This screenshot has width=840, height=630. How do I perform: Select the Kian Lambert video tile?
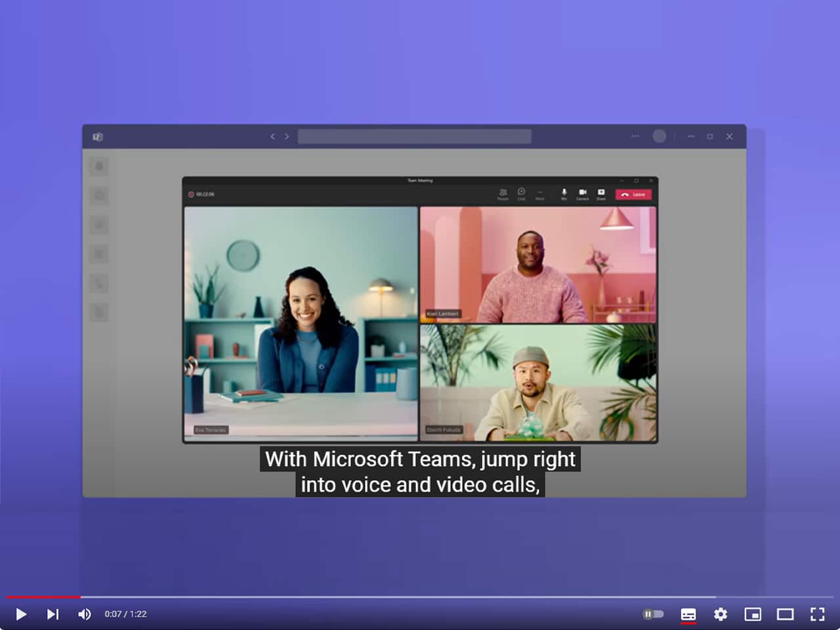coord(538,264)
